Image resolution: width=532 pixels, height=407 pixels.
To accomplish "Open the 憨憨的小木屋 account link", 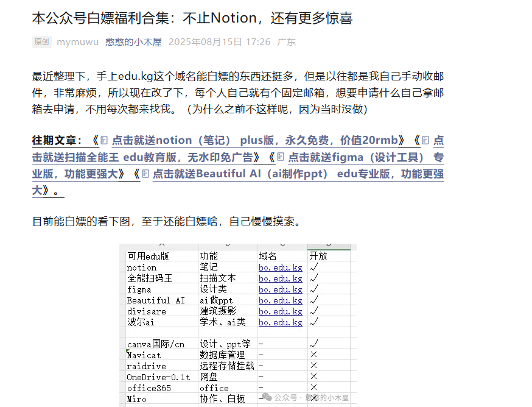I will (x=133, y=42).
